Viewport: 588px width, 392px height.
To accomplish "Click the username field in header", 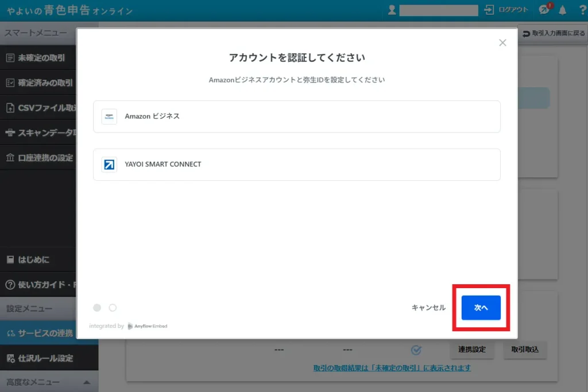I will pyautogui.click(x=438, y=10).
